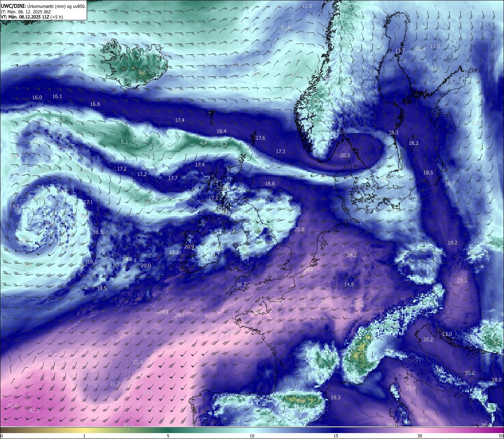
Task: Click the '35.3' value on the map
Action: [147, 393]
